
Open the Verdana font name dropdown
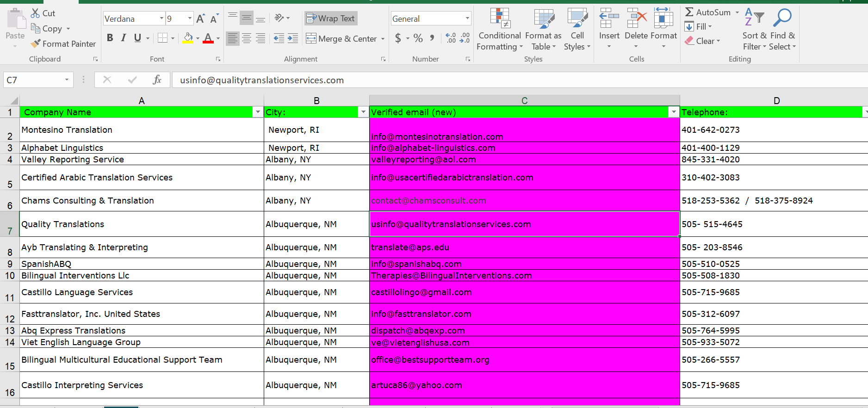click(161, 19)
